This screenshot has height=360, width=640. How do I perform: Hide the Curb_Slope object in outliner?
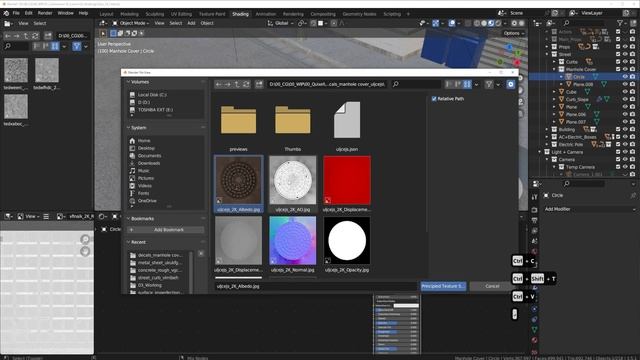point(625,99)
